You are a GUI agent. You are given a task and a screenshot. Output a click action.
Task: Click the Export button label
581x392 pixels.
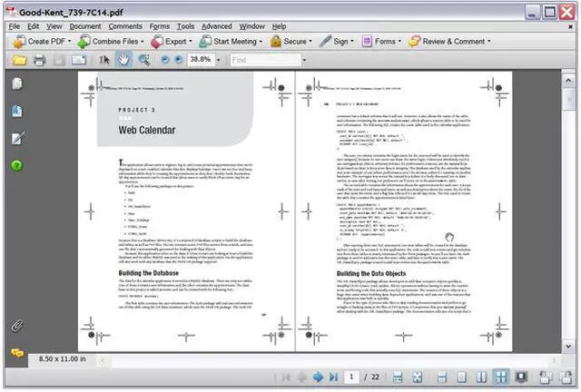click(175, 42)
